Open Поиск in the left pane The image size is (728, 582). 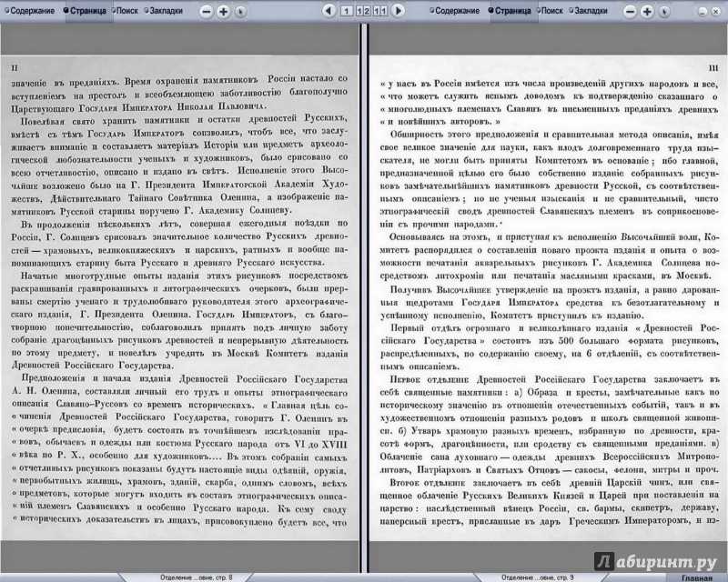pyautogui.click(x=125, y=11)
